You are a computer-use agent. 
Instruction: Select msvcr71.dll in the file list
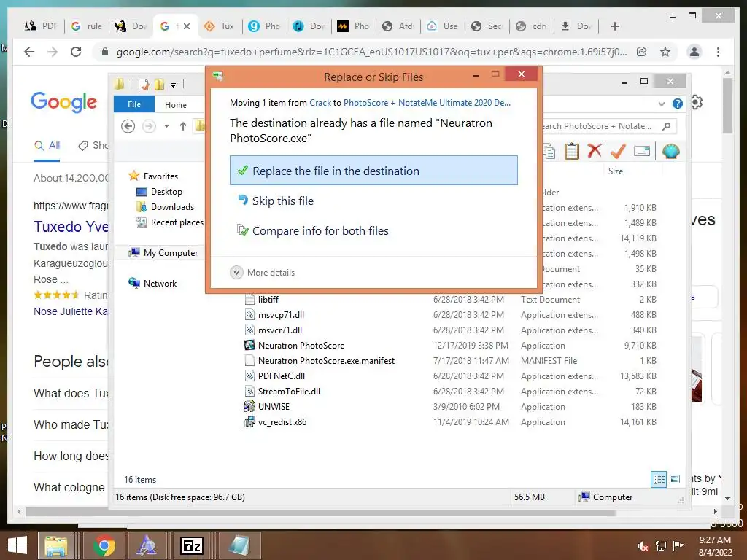[x=279, y=330]
